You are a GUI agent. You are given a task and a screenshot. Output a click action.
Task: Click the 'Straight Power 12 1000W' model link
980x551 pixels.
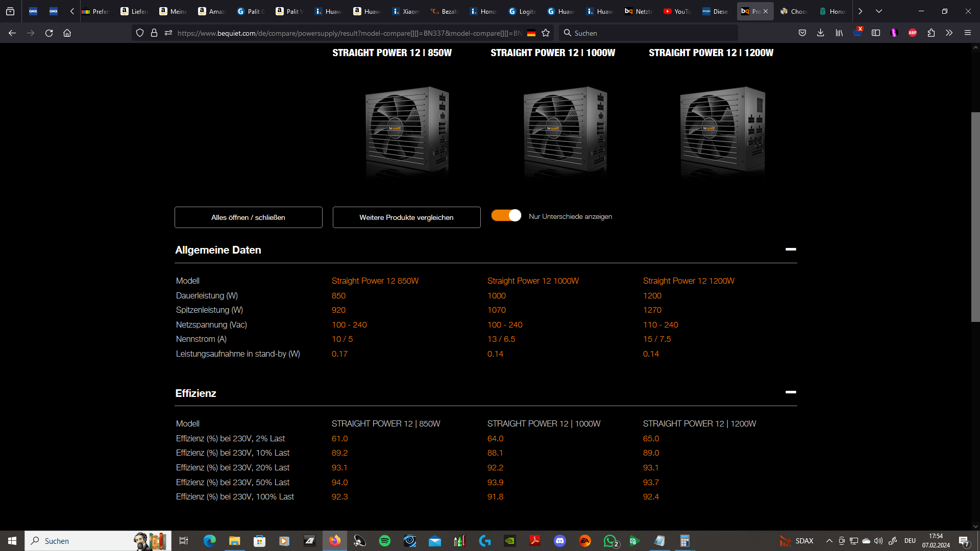coord(533,281)
